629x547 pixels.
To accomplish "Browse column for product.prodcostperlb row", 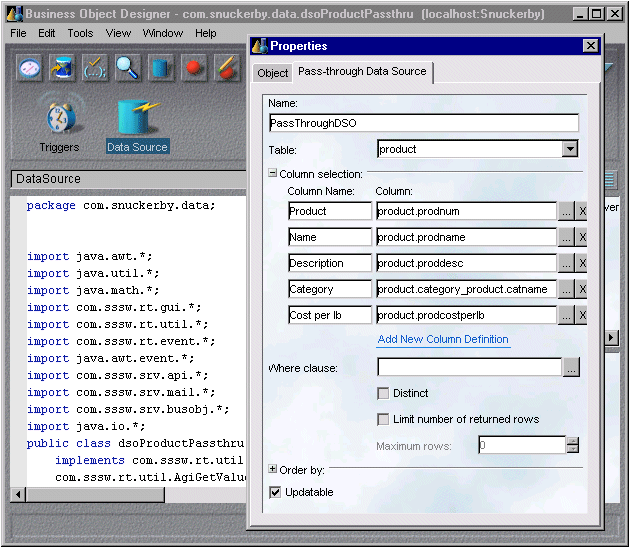I will coord(566,315).
